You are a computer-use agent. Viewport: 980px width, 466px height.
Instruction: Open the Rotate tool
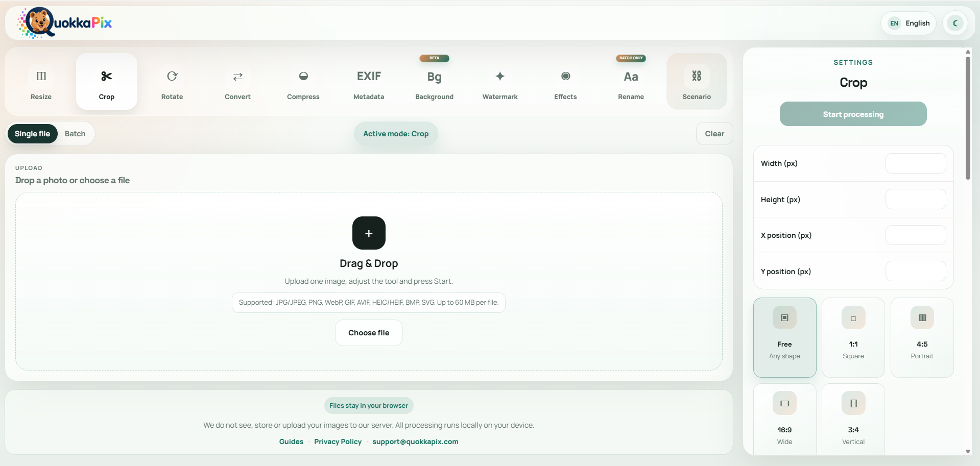pos(172,82)
